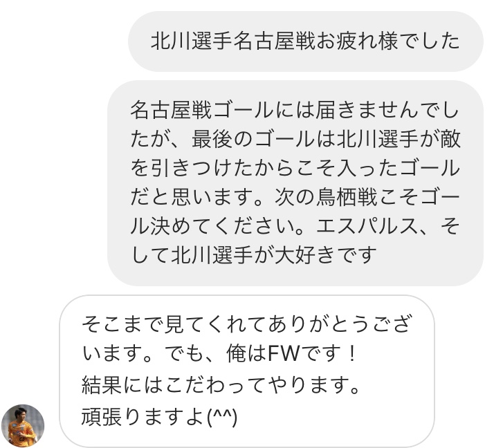Click the line starting 'だと思います。次の'
This screenshot has height=448, width=494.
click(x=295, y=197)
